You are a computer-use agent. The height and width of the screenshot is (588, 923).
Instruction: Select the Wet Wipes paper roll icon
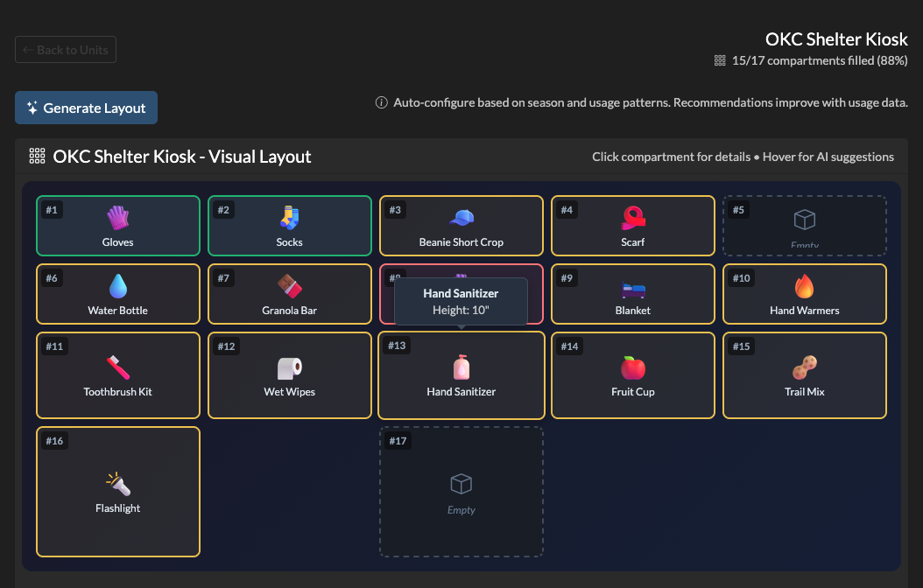[290, 367]
